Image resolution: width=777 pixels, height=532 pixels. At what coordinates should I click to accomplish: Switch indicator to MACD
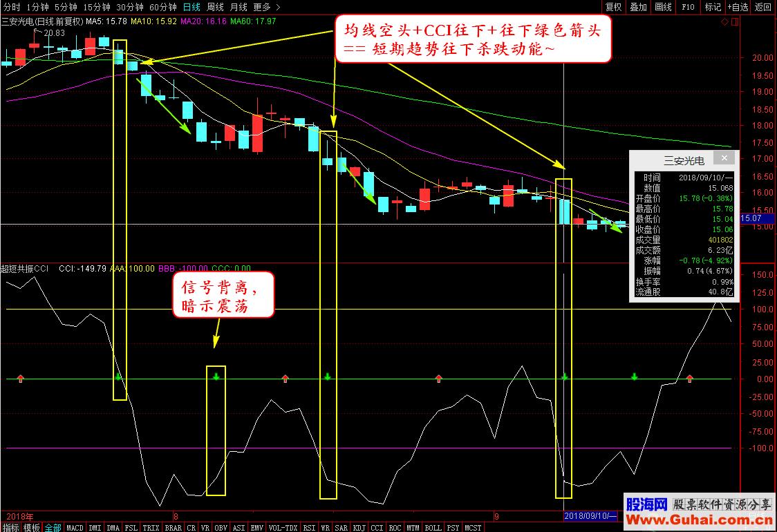coord(75,528)
